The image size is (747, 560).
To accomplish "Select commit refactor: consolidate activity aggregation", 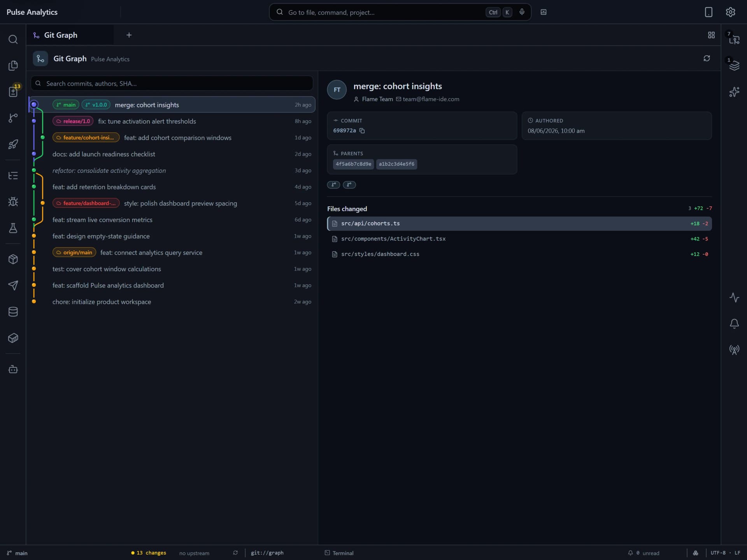I will (x=172, y=170).
